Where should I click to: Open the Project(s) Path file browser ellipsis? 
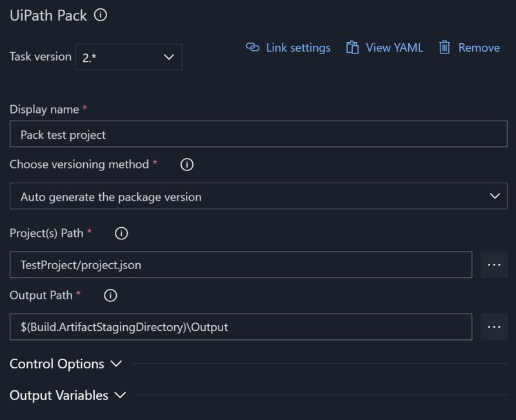[x=494, y=264]
